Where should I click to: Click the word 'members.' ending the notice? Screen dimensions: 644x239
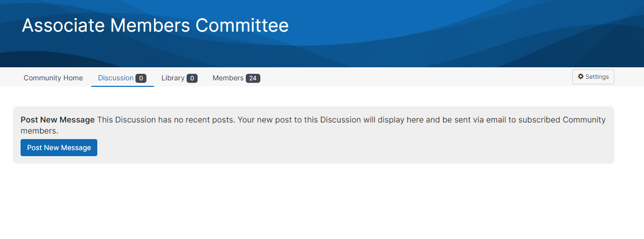coord(40,131)
